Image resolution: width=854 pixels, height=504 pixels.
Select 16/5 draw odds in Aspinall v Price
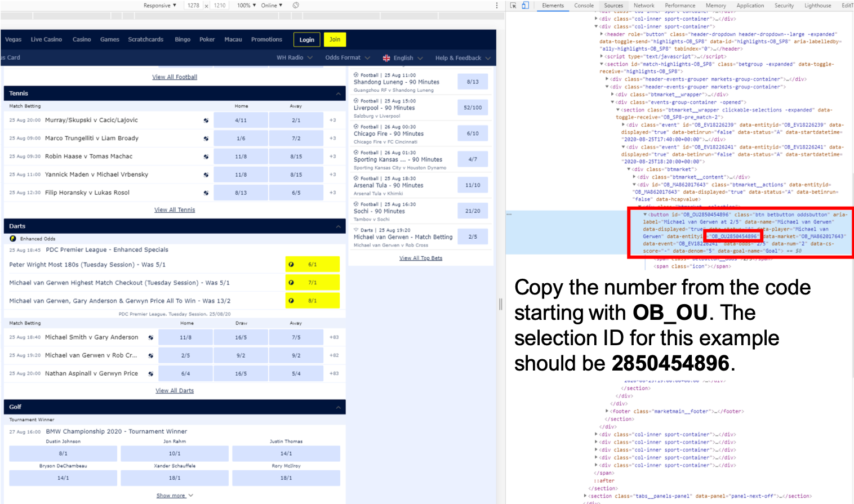(241, 373)
